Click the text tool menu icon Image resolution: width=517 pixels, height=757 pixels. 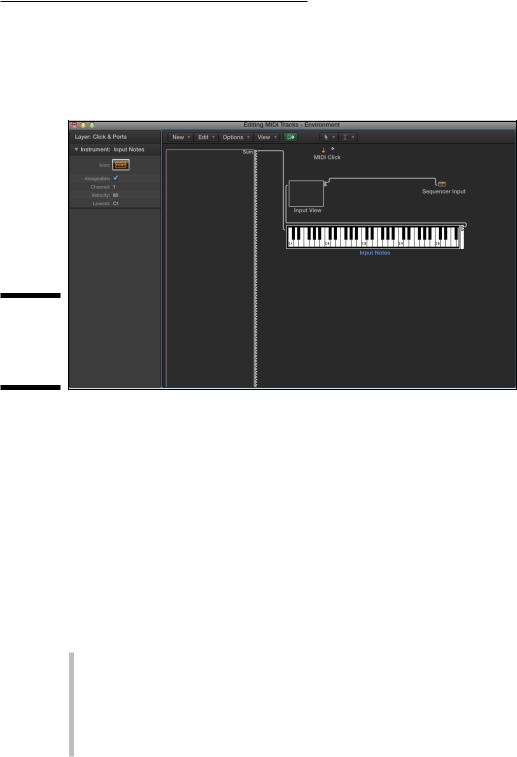(348, 137)
